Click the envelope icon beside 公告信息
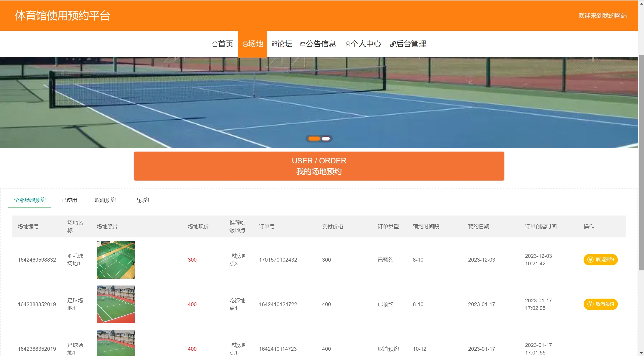Image resolution: width=644 pixels, height=356 pixels. tap(303, 44)
